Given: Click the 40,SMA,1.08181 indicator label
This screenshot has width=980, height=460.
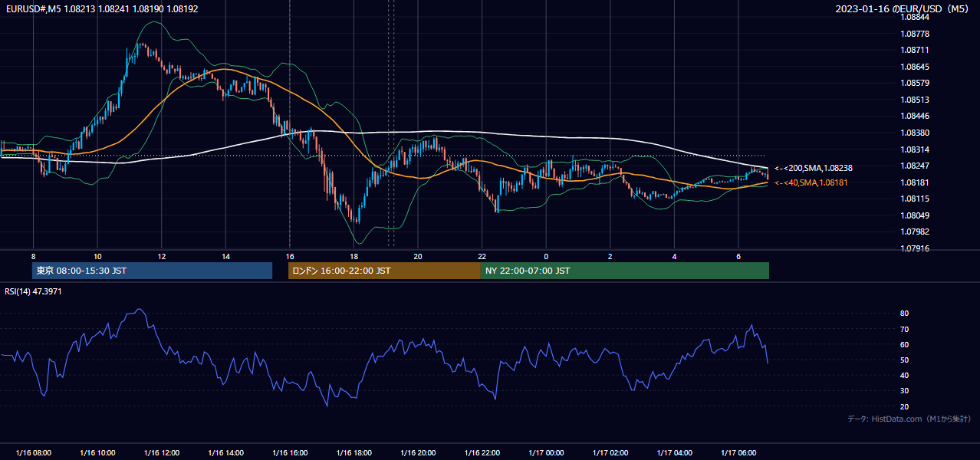Looking at the screenshot, I should pyautogui.click(x=811, y=182).
